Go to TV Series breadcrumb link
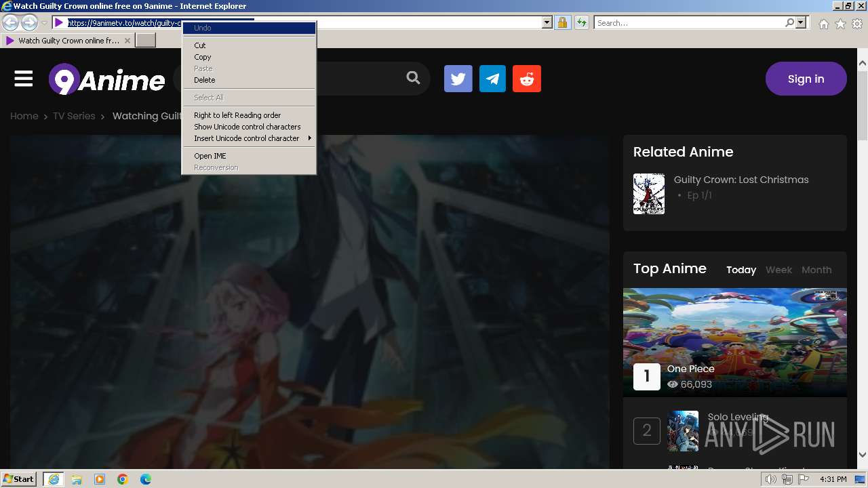868x488 pixels. 74,116
